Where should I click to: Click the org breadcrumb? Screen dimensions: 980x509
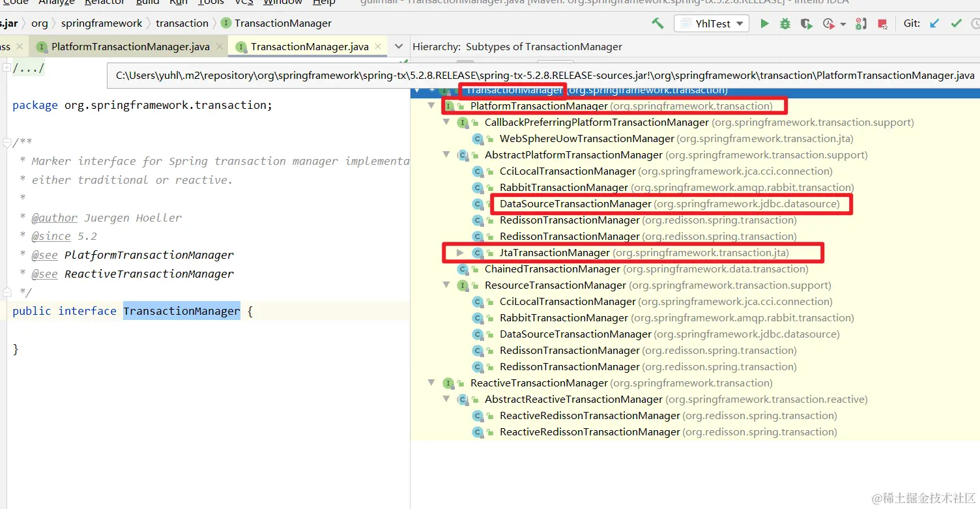(40, 23)
